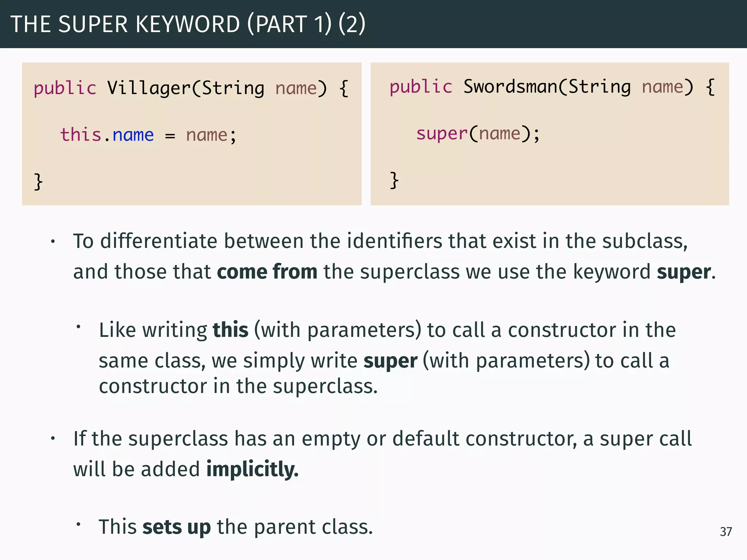The image size is (747, 560).
Task: Click the slide page number 37
Action: tap(725, 532)
